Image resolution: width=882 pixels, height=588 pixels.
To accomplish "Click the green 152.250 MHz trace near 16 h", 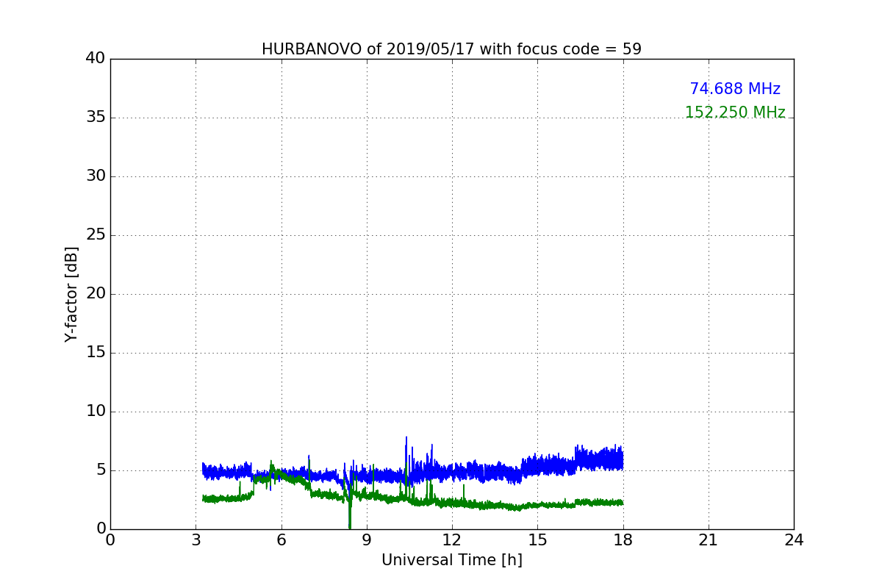I will (x=566, y=505).
